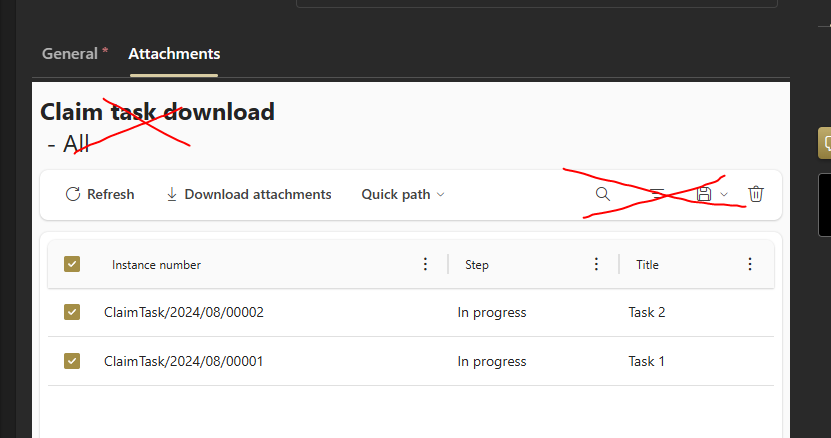The width and height of the screenshot is (831, 438).
Task: Click the Refresh button
Action: 100,194
